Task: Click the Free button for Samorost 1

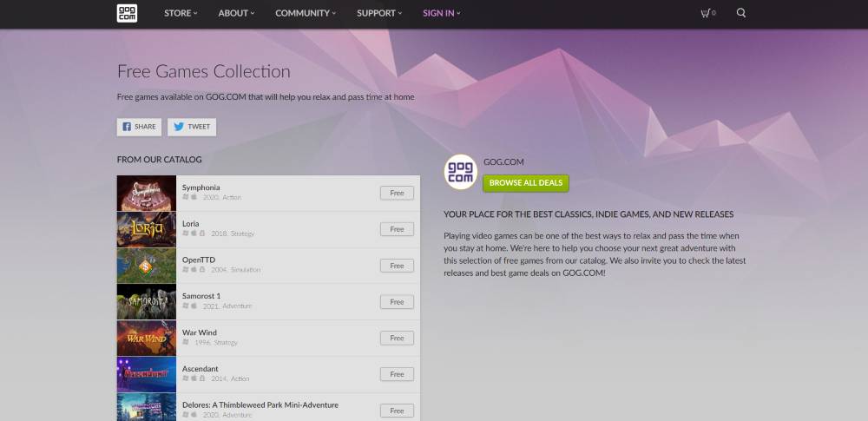Action: [x=397, y=302]
